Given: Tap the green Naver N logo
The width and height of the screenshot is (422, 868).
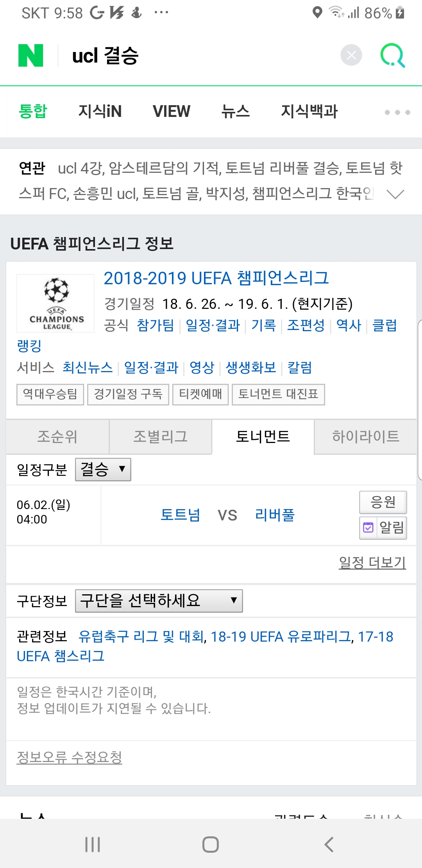Looking at the screenshot, I should coord(30,55).
